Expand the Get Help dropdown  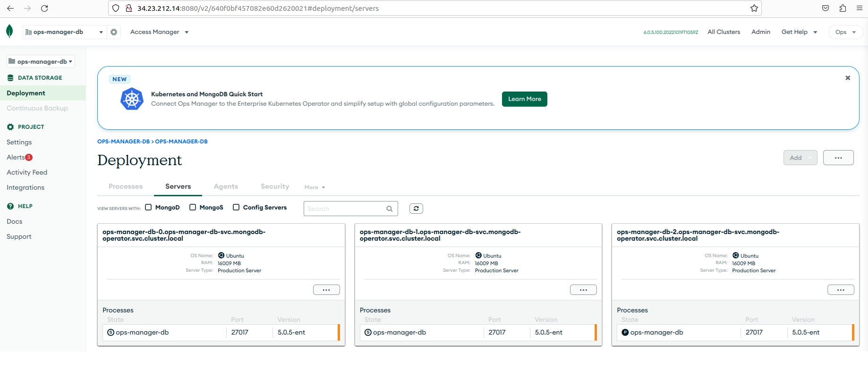pos(799,32)
